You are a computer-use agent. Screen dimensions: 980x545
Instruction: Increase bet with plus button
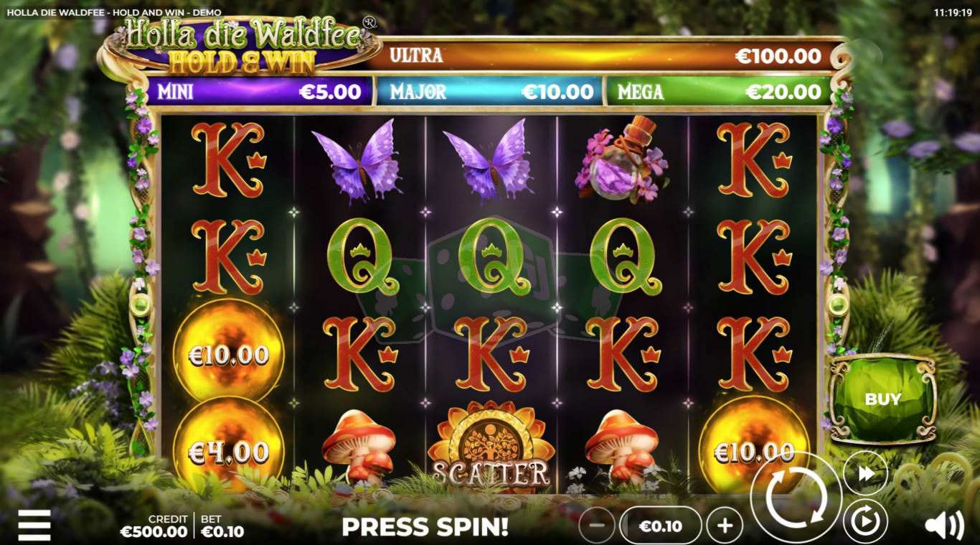pyautogui.click(x=725, y=526)
